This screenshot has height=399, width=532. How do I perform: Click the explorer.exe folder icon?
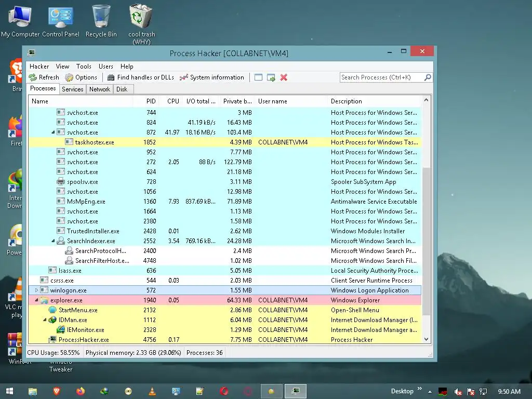click(x=44, y=300)
